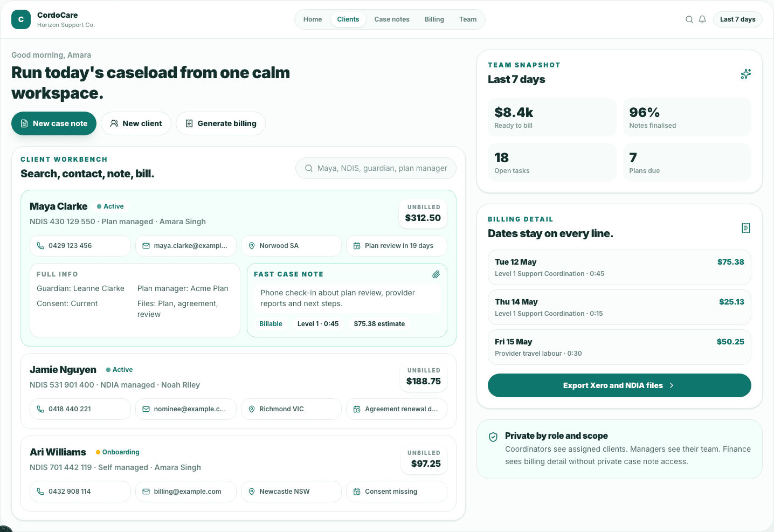This screenshot has width=774, height=532.
Task: Click the fast case note text area
Action: [x=347, y=298]
